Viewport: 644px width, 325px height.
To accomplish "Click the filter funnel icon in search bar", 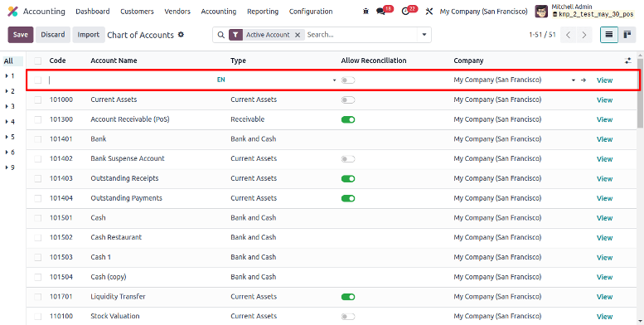I will coord(235,35).
